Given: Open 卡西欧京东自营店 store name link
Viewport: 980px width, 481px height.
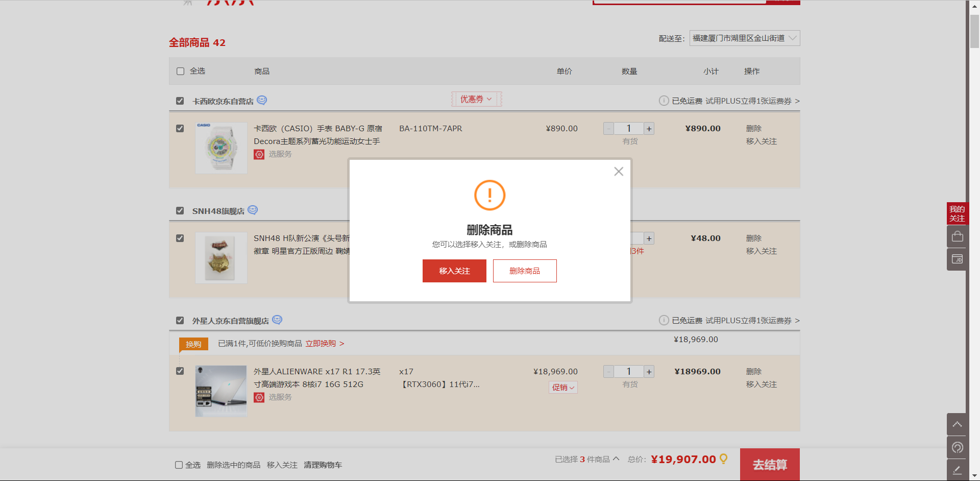Looking at the screenshot, I should click(x=223, y=101).
